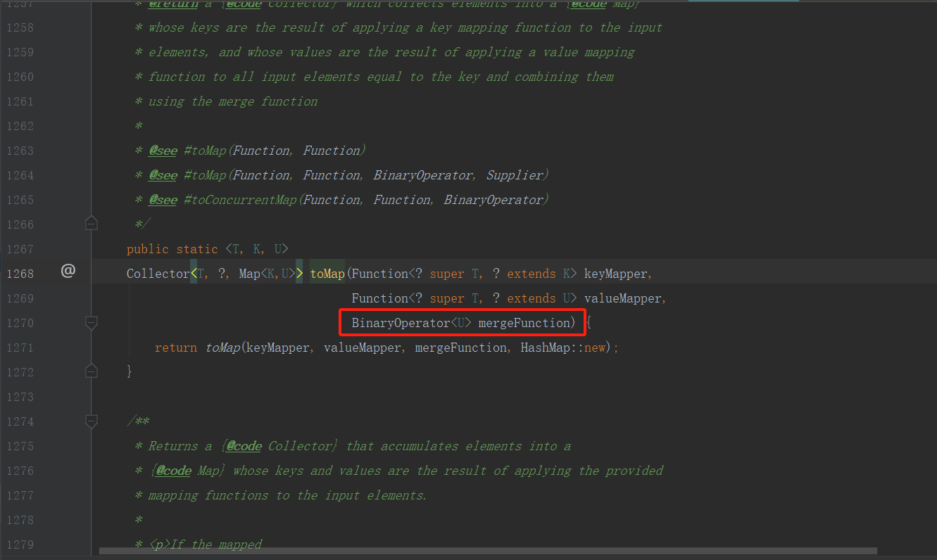937x560 pixels.
Task: Collapse the Javadoc comment ending at line 1266
Action: pyautogui.click(x=91, y=224)
